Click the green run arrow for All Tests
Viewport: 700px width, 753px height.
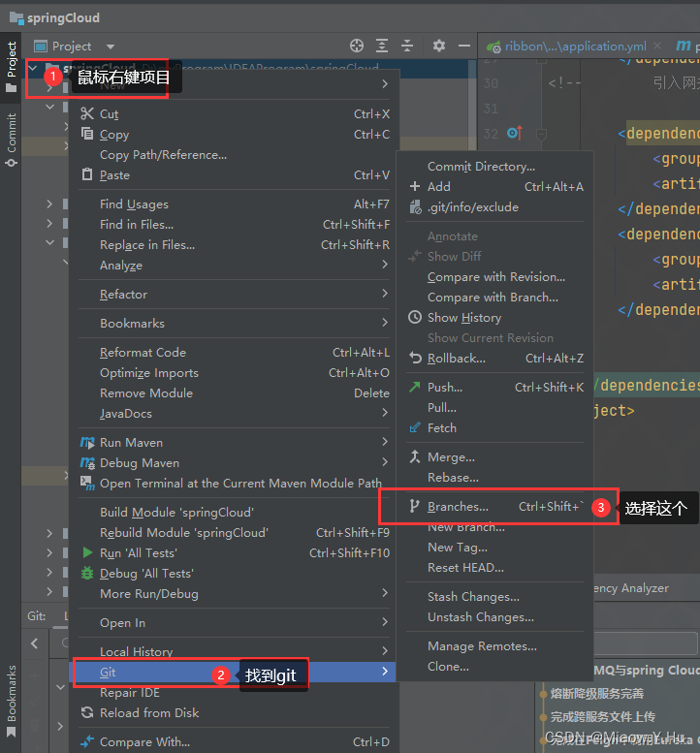click(x=87, y=552)
